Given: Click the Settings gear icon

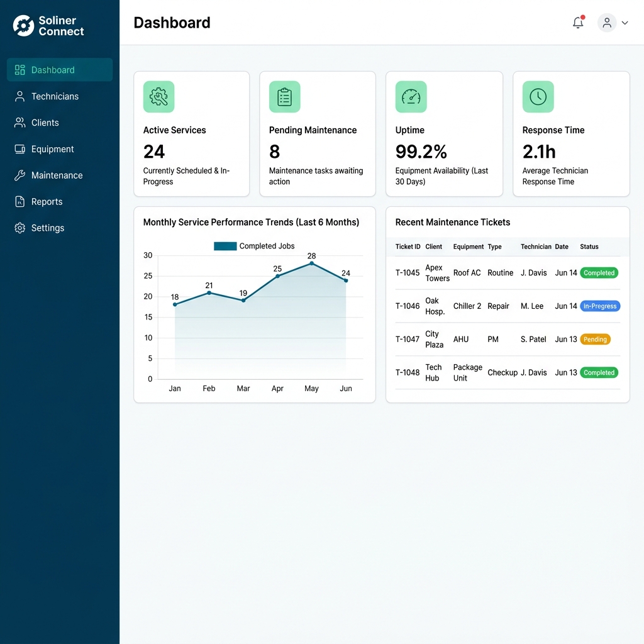Looking at the screenshot, I should (x=19, y=228).
